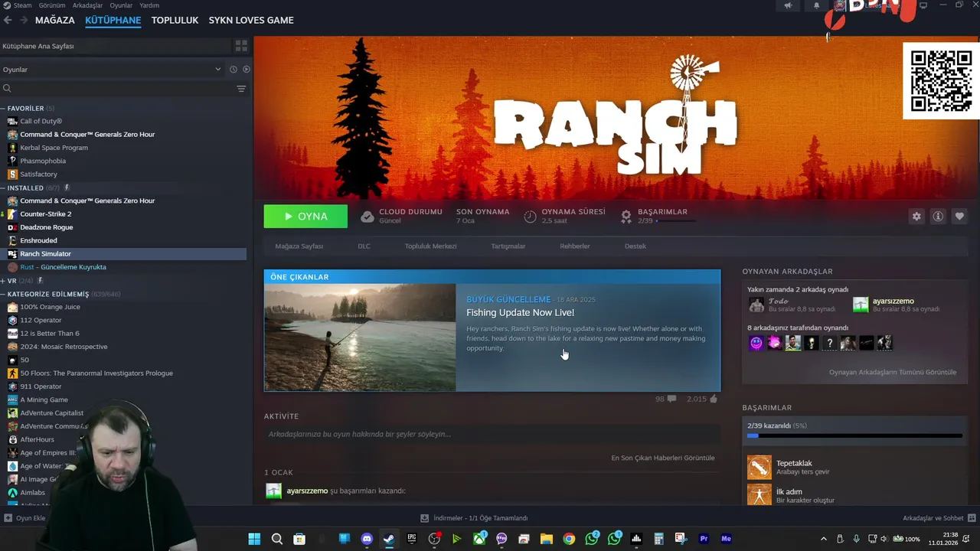
Task: Go forward with the navigation forward arrow
Action: pos(24,20)
